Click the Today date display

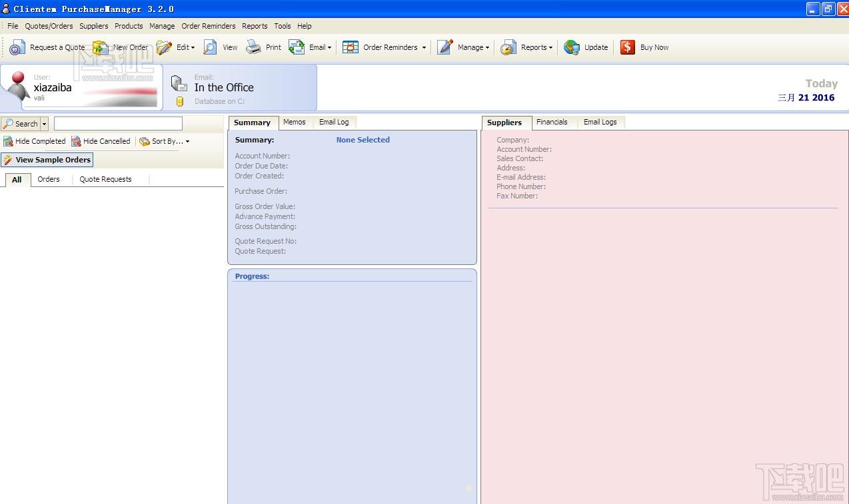806,91
